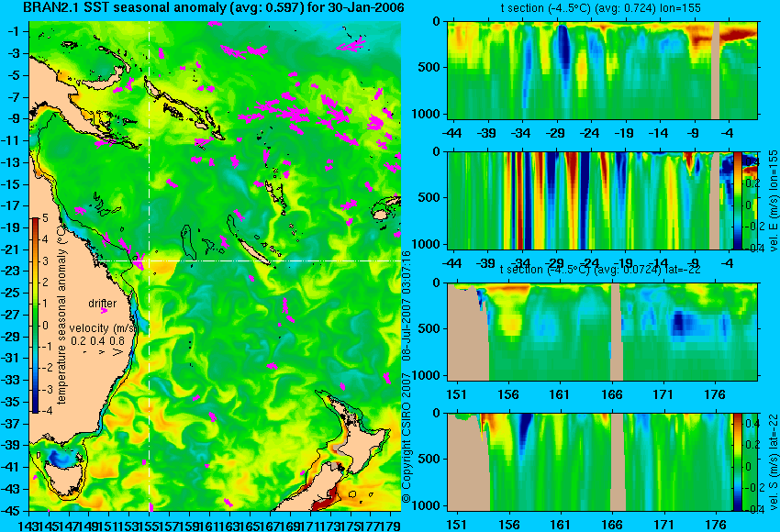Click the vertical dashed section line at longitude 155
780x532 pixels.
149,265
